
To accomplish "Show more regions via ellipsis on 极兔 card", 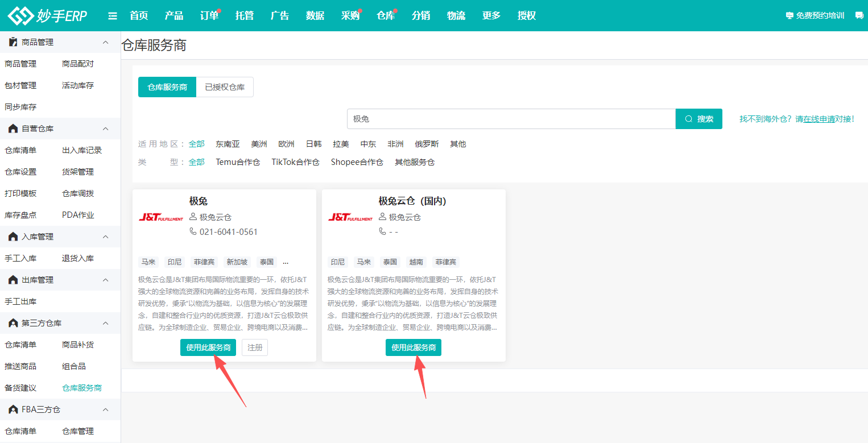I will 286,263.
